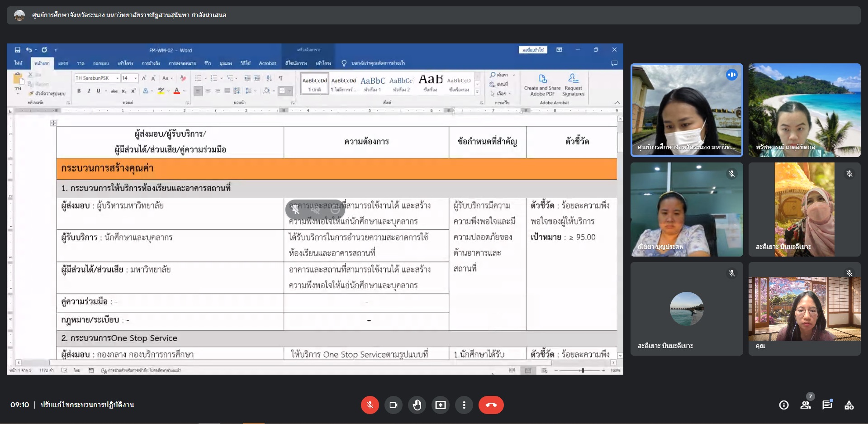Viewport: 868px width, 424px height.
Task: Open the ไฟล์ (File) menu tab
Action: (x=18, y=63)
